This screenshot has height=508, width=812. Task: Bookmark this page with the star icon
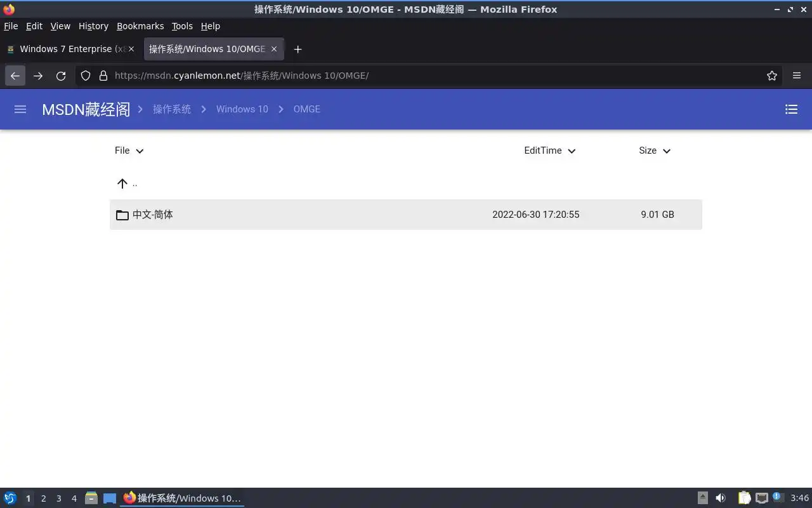772,76
